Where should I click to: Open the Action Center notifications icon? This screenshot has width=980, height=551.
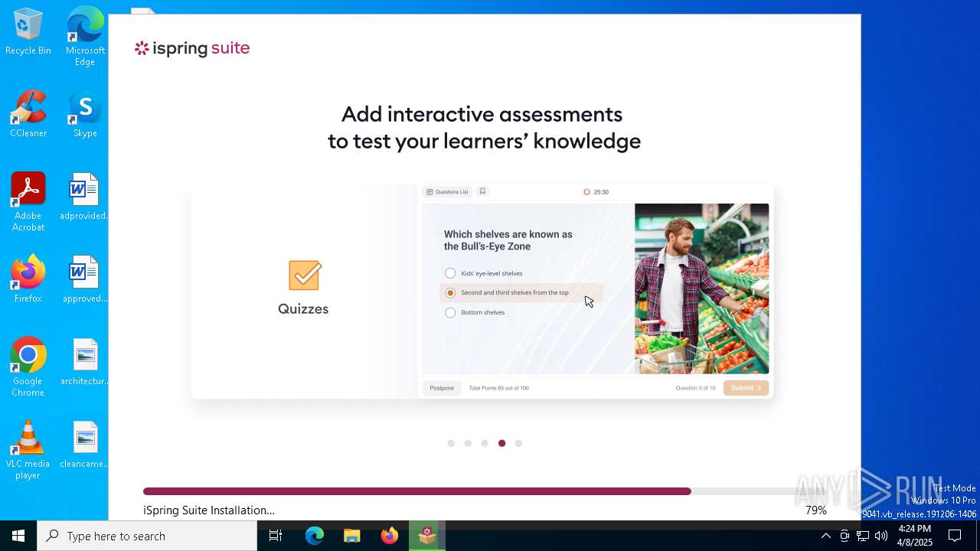point(955,536)
